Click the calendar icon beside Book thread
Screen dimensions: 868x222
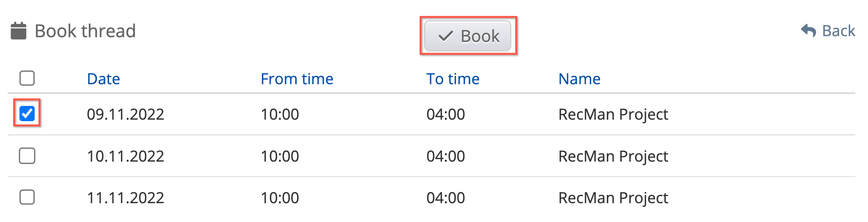[18, 31]
